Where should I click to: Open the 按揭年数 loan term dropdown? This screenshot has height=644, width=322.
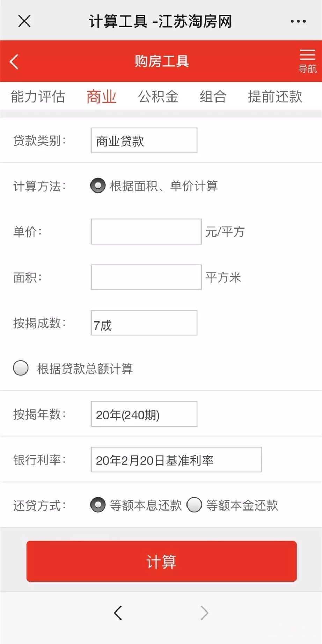[144, 414]
